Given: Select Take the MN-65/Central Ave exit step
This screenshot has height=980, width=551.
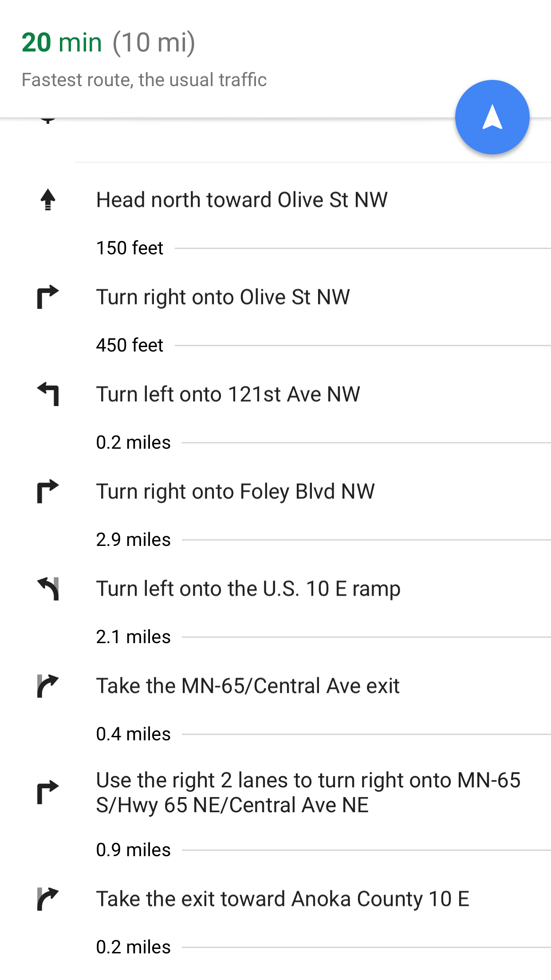Looking at the screenshot, I should click(x=248, y=686).
